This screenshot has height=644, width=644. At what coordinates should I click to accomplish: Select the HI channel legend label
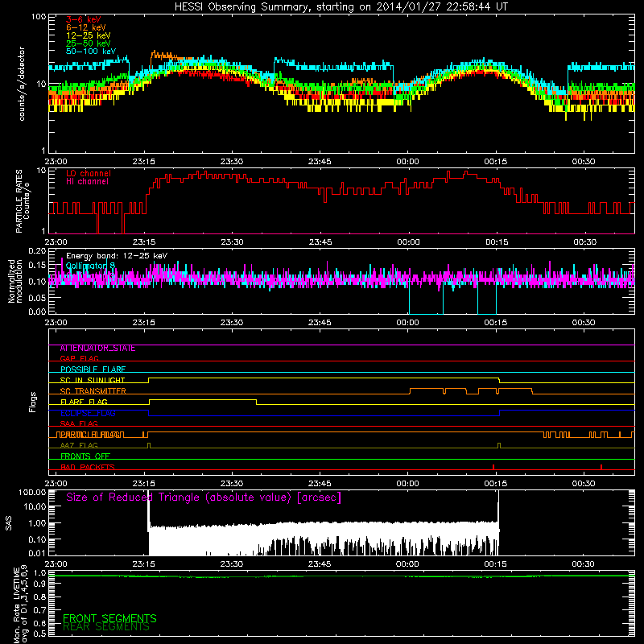pos(87,182)
